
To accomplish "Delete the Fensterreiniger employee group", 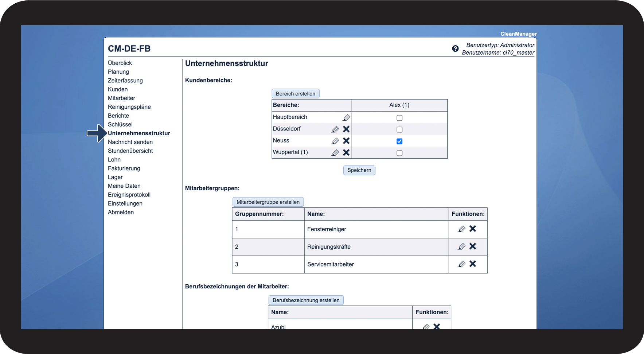I will [x=473, y=229].
